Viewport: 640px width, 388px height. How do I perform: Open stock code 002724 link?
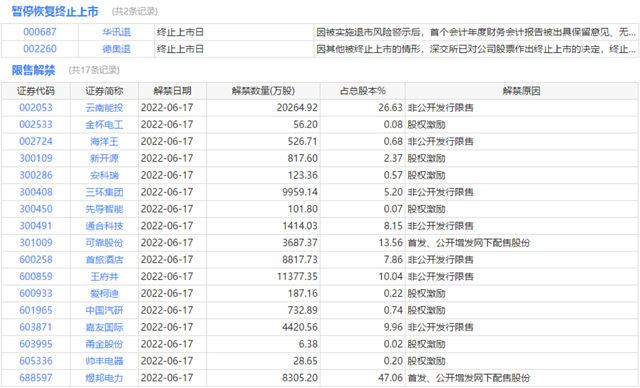coord(36,142)
